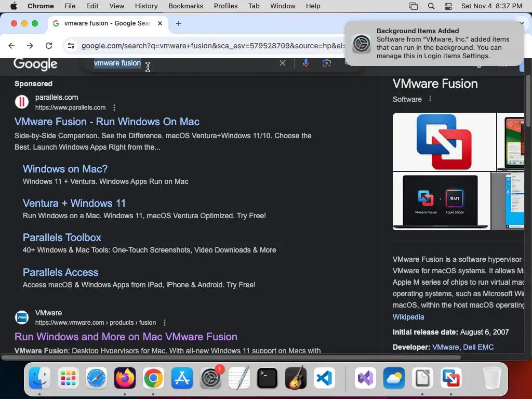Open Spotlight search in menu bar
This screenshot has height=399, width=532.
tap(431, 6)
